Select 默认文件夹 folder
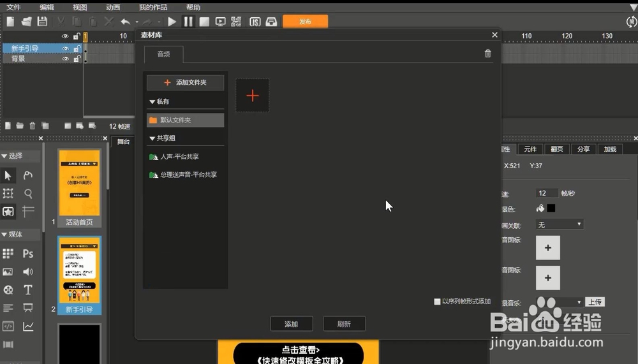Viewport: 638px width, 364px height. pos(185,120)
